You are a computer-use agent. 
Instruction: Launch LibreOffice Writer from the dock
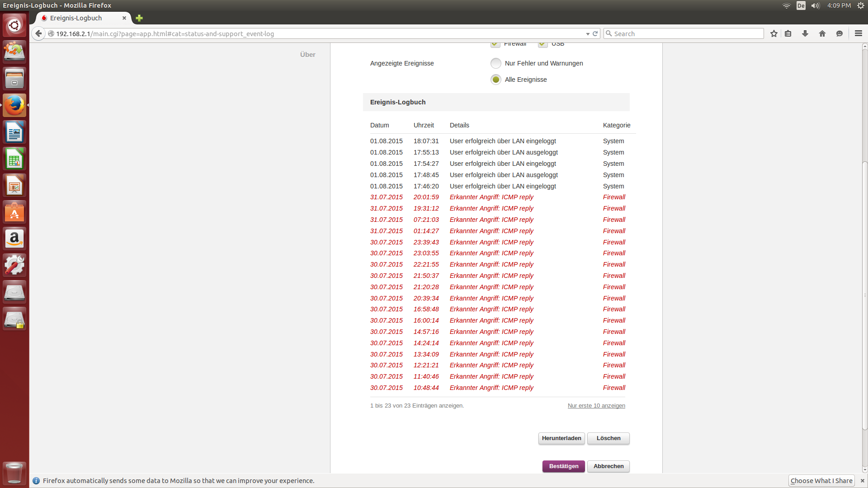(14, 132)
